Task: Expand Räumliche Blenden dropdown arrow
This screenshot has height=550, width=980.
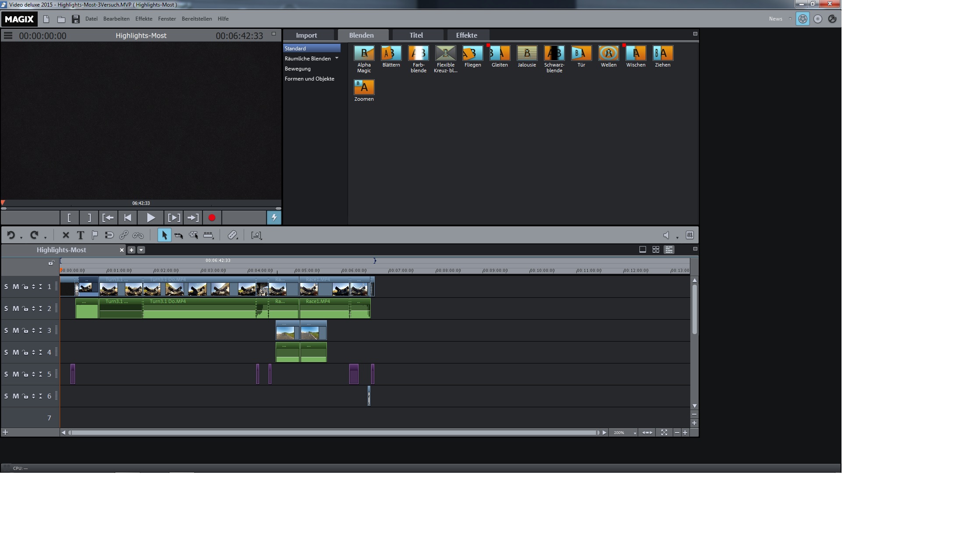Action: pyautogui.click(x=337, y=58)
